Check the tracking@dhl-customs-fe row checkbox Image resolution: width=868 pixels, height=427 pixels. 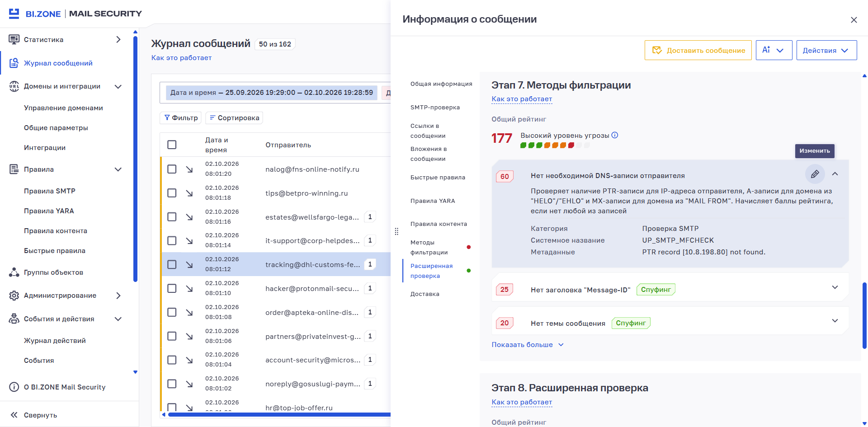172,264
